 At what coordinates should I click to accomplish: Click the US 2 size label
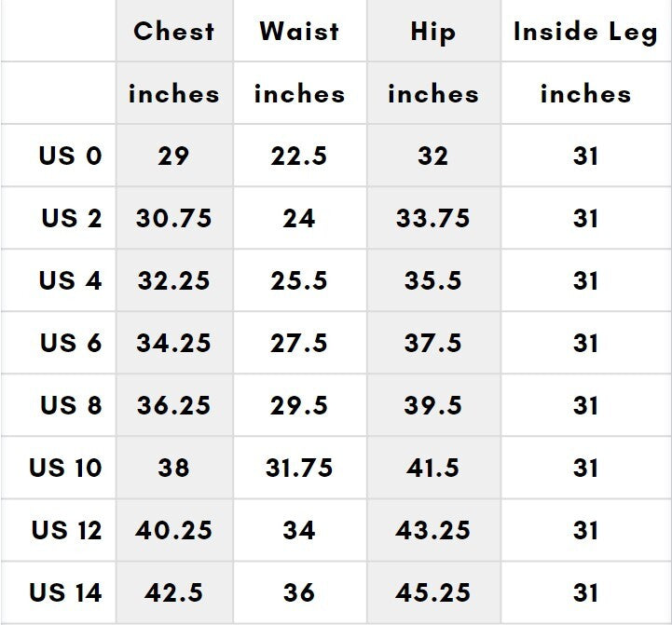tap(71, 218)
